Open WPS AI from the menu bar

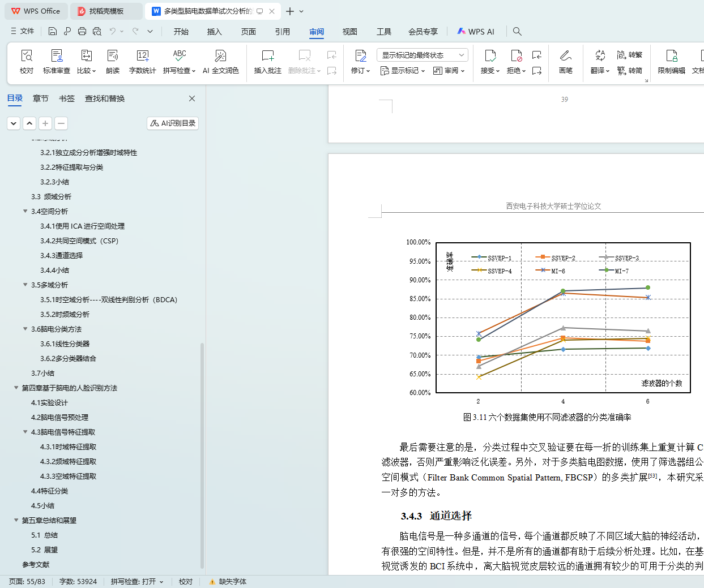pos(476,32)
